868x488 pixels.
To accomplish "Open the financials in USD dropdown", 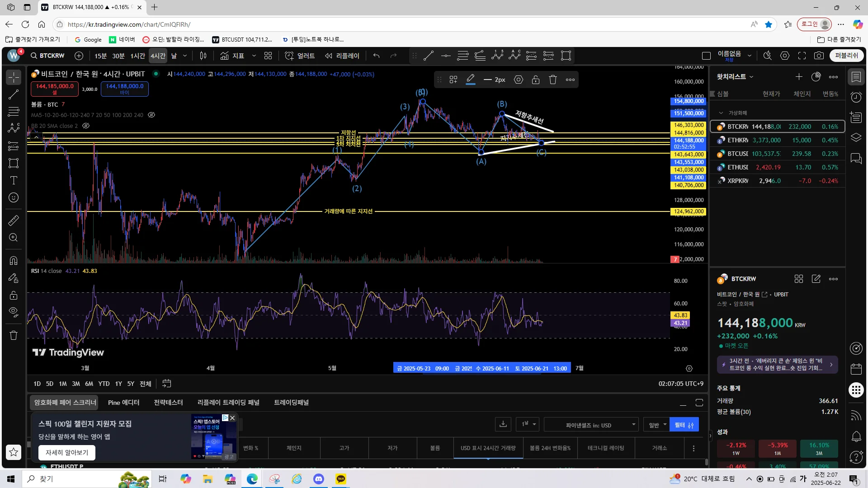I will click(591, 425).
